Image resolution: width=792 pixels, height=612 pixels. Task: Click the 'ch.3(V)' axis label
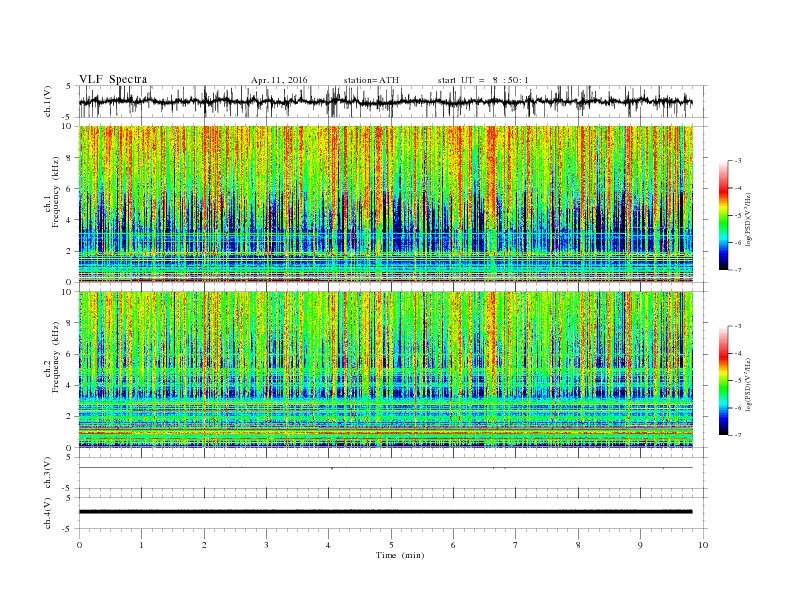click(x=48, y=473)
